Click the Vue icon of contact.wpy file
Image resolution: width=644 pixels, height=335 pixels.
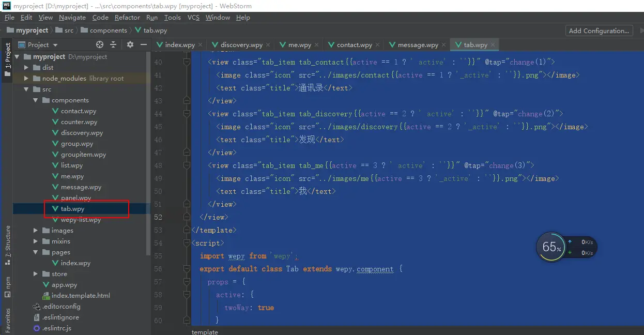55,111
